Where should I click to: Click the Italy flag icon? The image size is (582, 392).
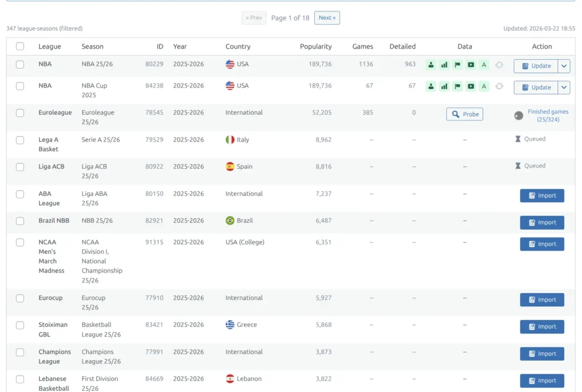(x=230, y=140)
